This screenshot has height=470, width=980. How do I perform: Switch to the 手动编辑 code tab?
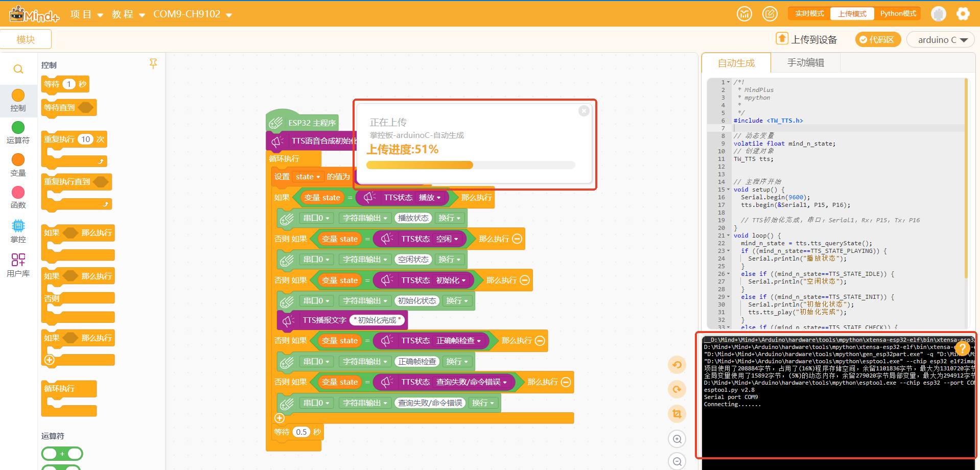805,62
